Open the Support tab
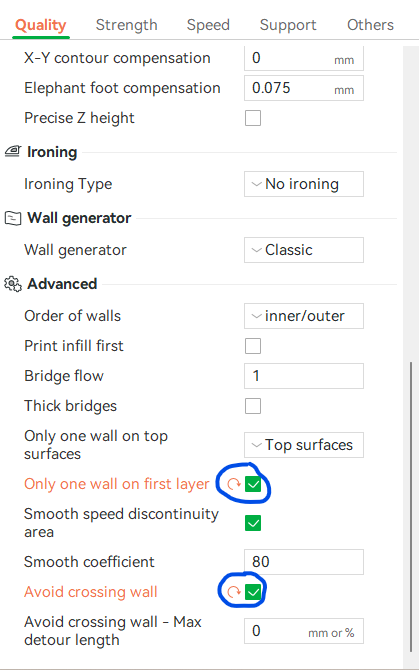 pyautogui.click(x=288, y=25)
